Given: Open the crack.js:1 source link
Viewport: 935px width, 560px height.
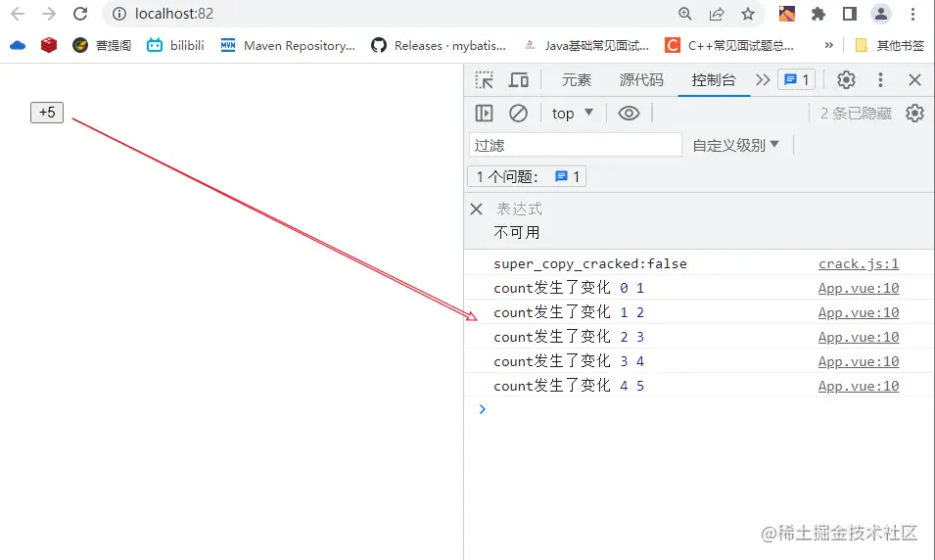Looking at the screenshot, I should 859,263.
